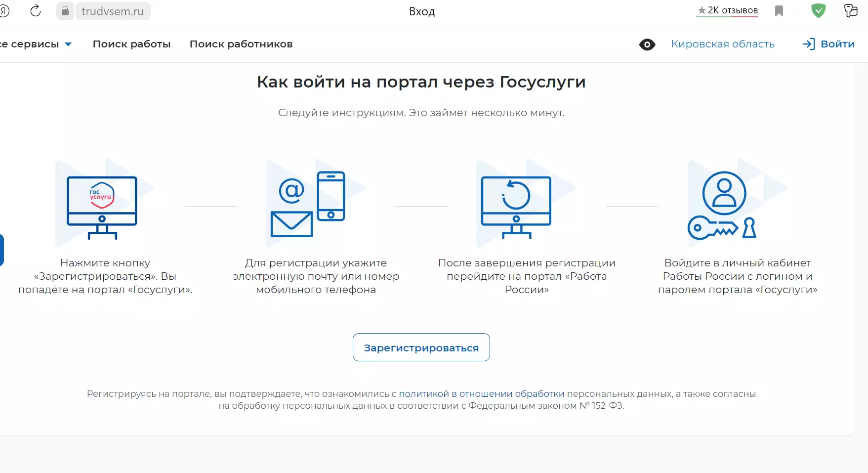The image size is (868, 473).
Task: Change region via Кировская область link
Action: click(x=723, y=44)
